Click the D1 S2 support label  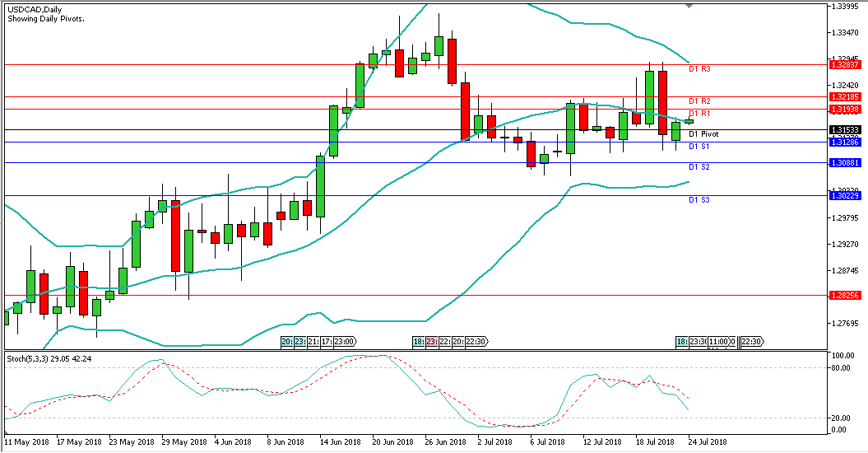point(699,167)
